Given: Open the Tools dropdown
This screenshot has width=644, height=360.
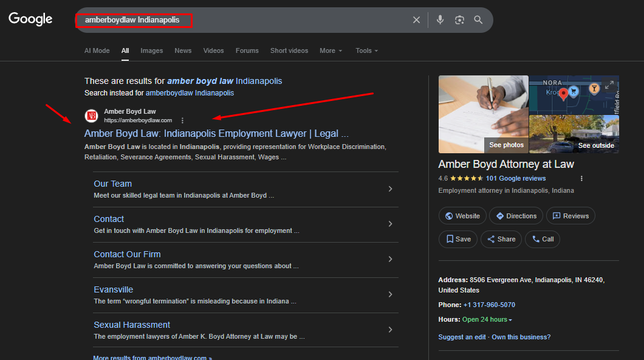Looking at the screenshot, I should tap(366, 51).
